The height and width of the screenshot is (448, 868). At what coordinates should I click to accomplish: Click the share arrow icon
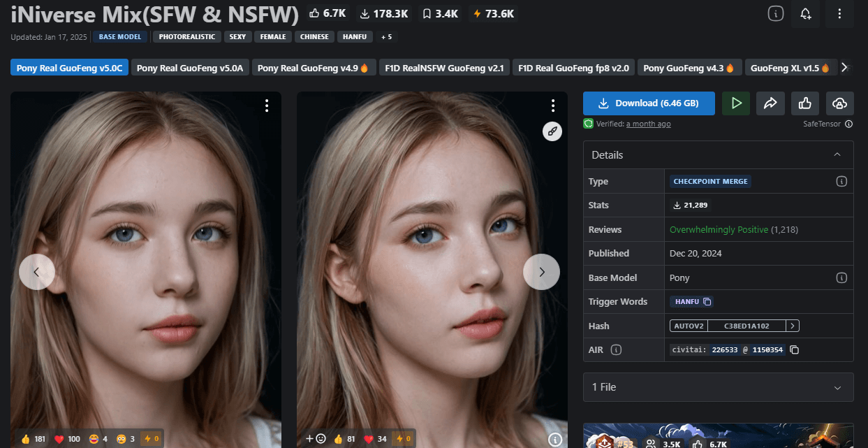tap(770, 103)
